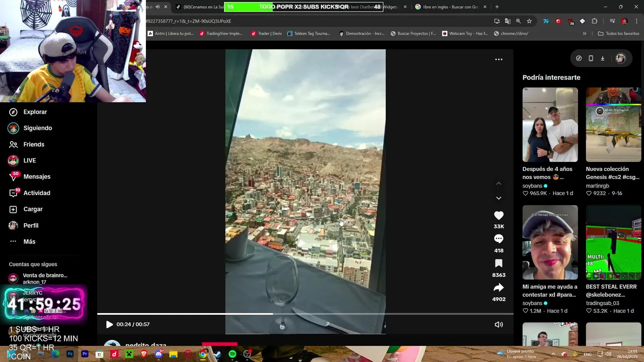This screenshot has height=362, width=644.
Task: Open File Explorer from the taskbar
Action: coord(174,354)
